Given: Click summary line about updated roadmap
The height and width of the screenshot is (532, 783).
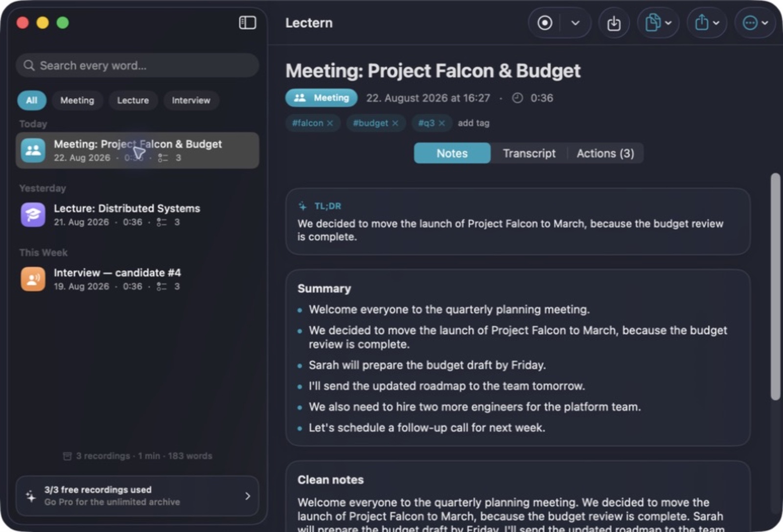Looking at the screenshot, I should tap(447, 386).
